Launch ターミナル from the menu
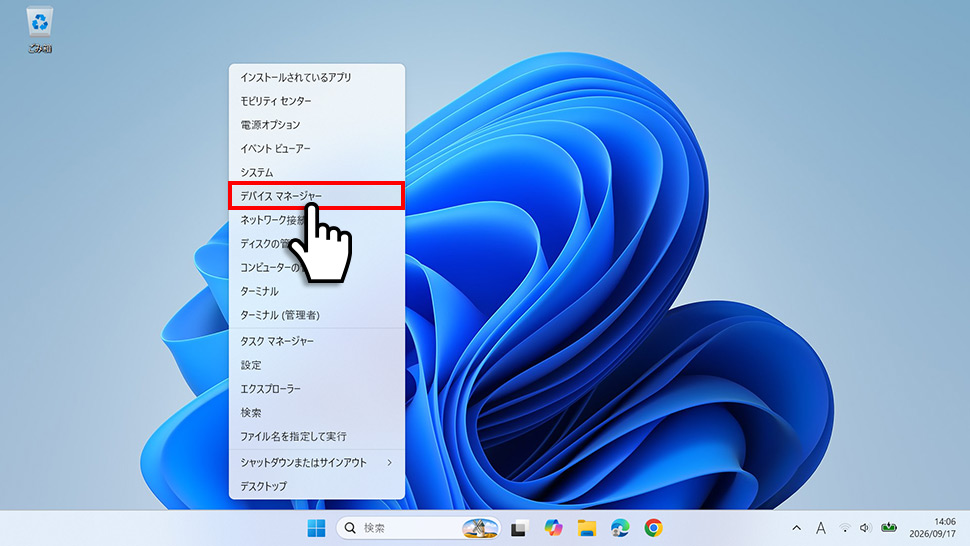Image resolution: width=970 pixels, height=546 pixels. click(317, 291)
